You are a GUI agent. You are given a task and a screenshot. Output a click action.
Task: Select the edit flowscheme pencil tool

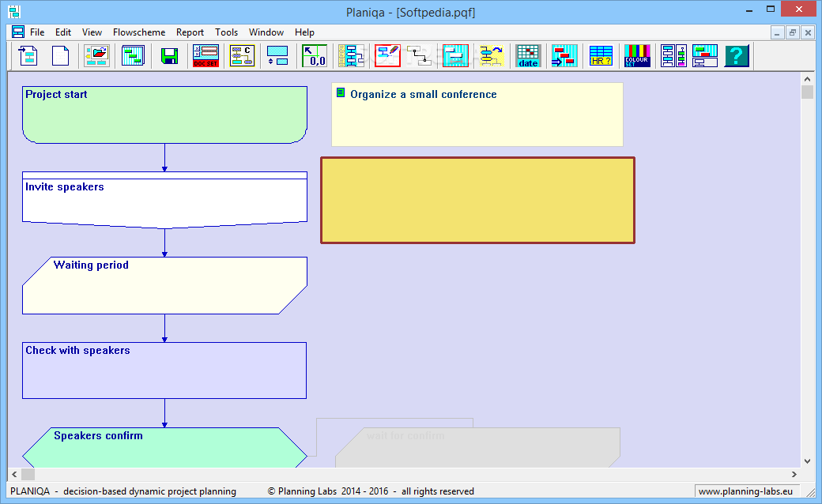click(387, 55)
